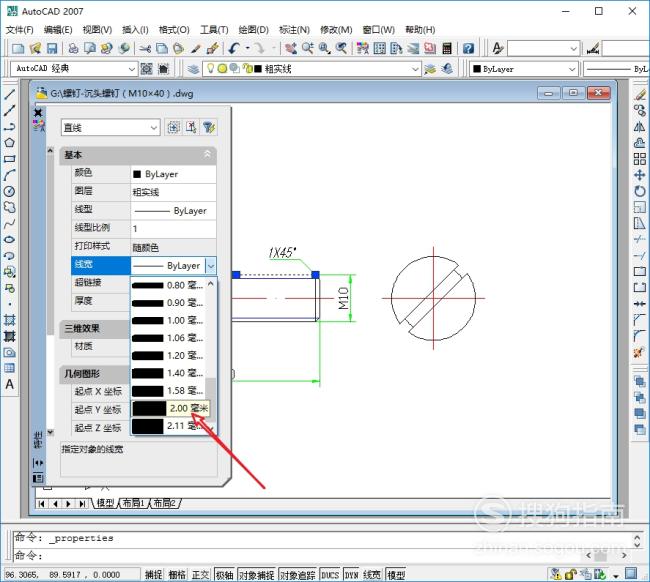
Task: Click the 模型 button in status bar
Action: click(x=396, y=575)
